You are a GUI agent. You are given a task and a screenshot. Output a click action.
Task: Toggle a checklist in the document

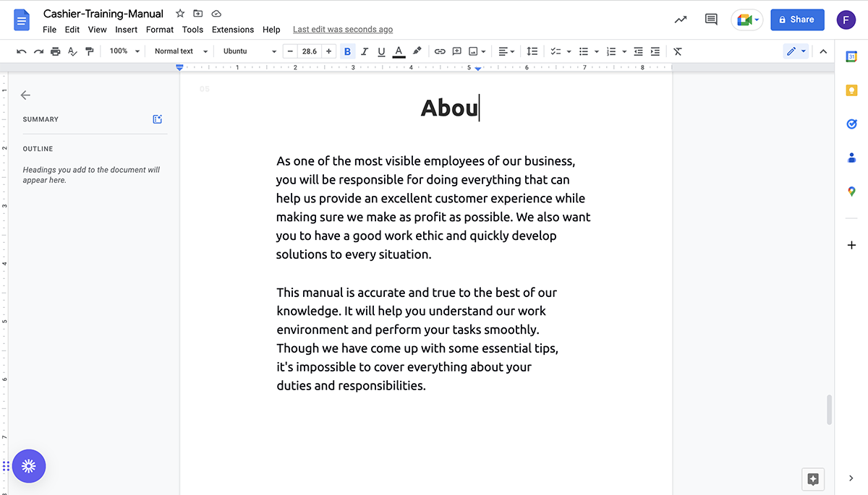click(x=555, y=51)
